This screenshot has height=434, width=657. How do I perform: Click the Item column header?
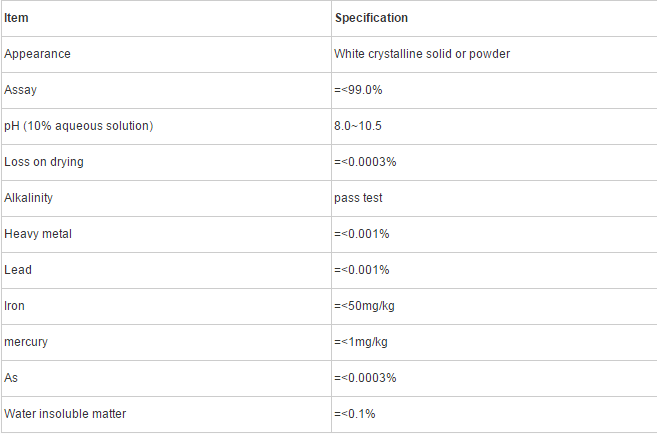point(16,18)
